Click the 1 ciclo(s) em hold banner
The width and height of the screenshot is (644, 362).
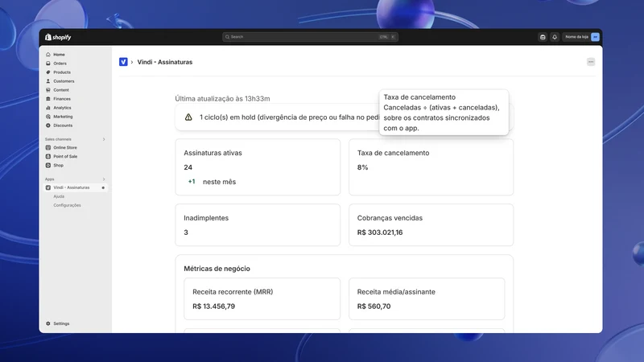click(345, 117)
